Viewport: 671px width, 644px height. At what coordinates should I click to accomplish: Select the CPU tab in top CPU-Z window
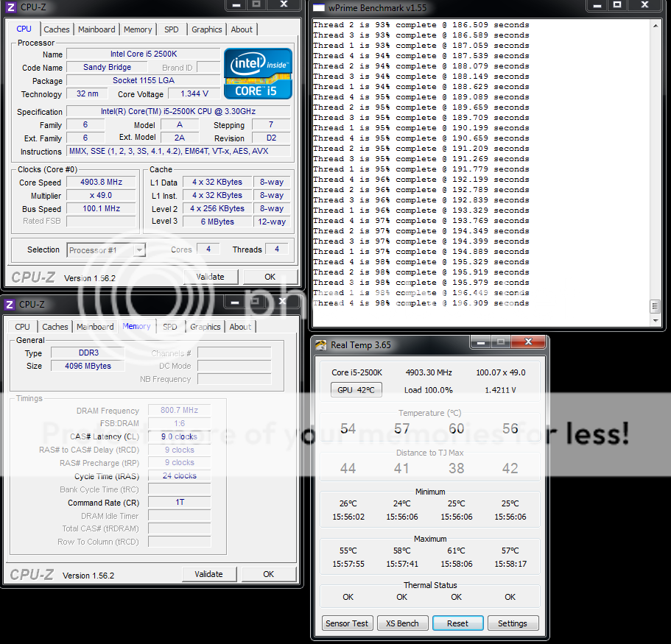tap(24, 29)
